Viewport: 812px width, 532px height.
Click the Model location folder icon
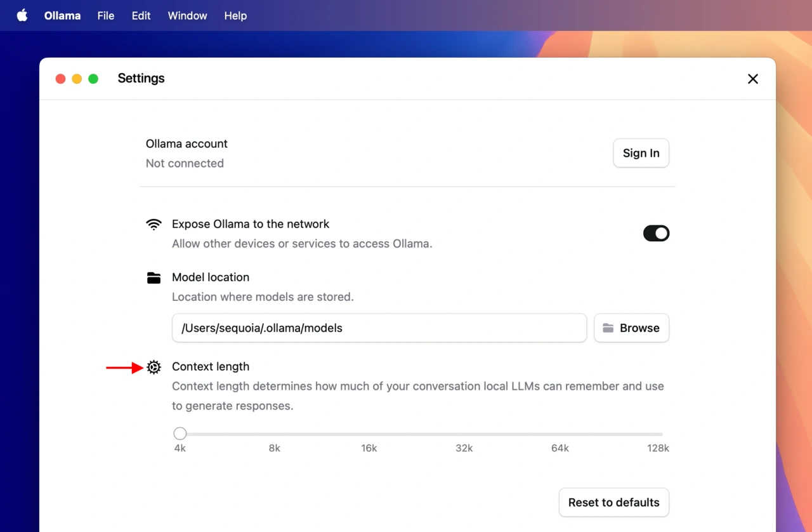(154, 277)
